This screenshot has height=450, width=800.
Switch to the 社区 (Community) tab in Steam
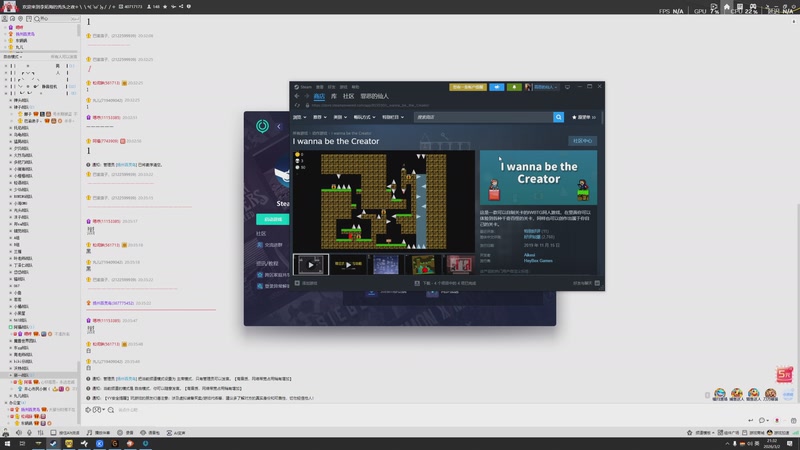[348, 96]
